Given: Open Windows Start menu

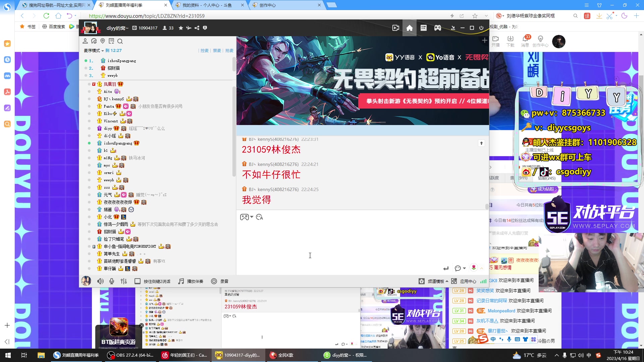Looking at the screenshot, I should 8,355.
